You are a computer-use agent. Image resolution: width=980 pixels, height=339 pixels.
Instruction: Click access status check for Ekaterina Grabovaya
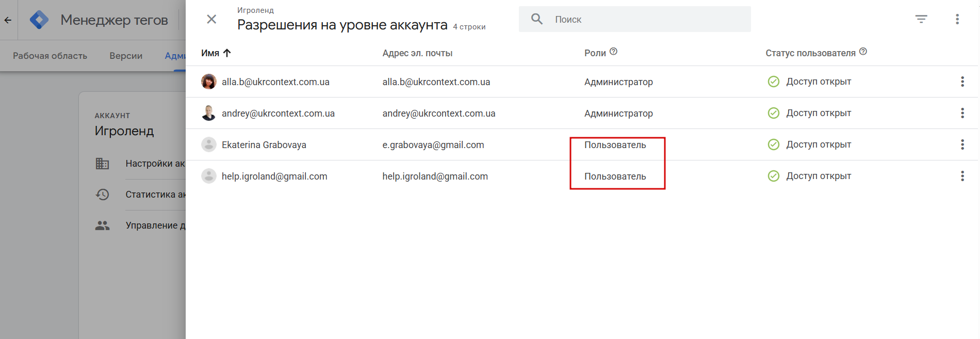pos(774,144)
